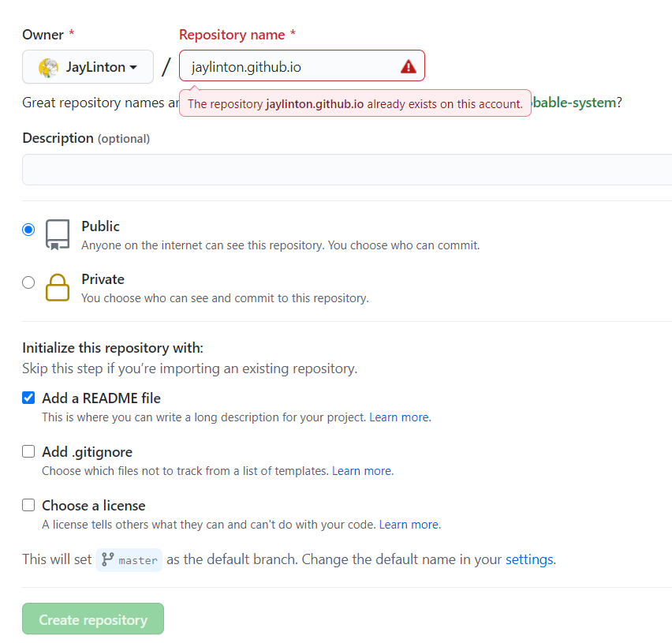Click the Description text field
Screen dimensions: 672x643
pos(347,170)
